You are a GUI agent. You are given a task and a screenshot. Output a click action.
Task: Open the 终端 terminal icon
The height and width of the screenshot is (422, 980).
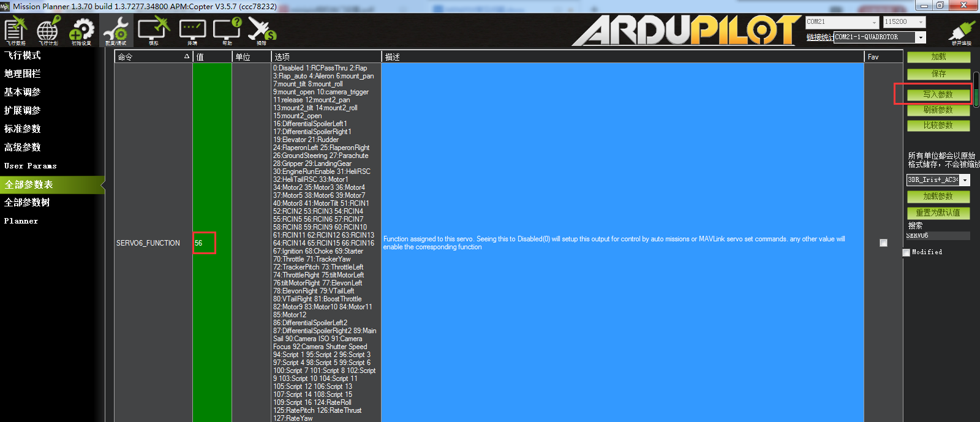192,31
